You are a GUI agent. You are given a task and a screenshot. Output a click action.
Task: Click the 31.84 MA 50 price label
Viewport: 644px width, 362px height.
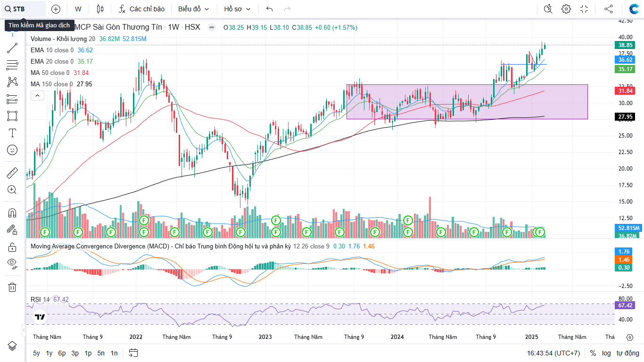tap(625, 90)
